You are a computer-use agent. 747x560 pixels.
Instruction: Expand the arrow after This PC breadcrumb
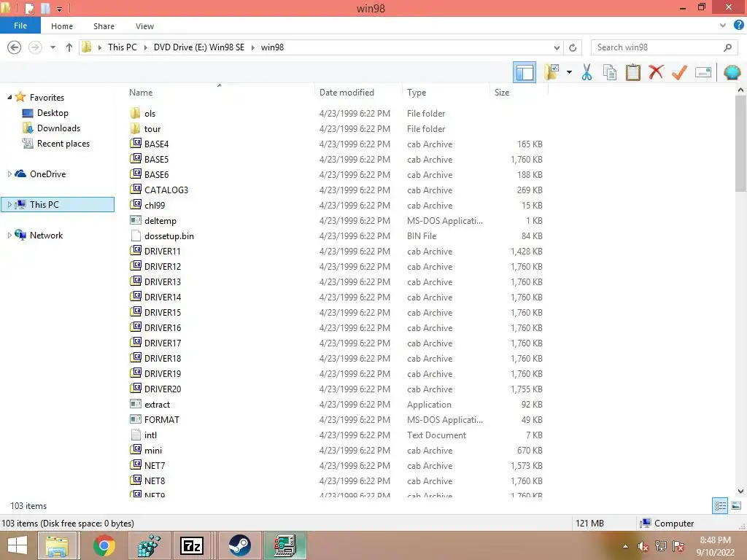(145, 47)
